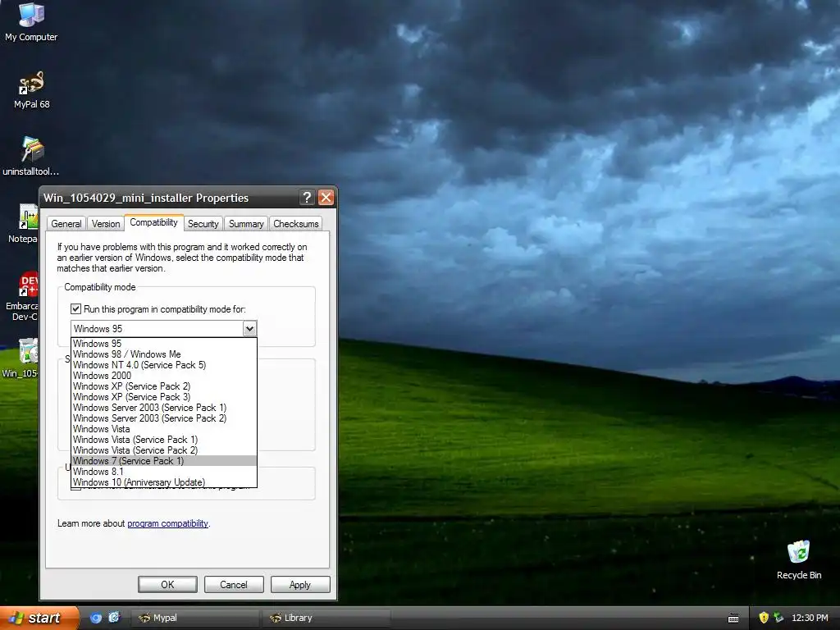Image resolution: width=840 pixels, height=630 pixels.
Task: Select Windows Server 2003 (Service Pack 1)
Action: 164,408
